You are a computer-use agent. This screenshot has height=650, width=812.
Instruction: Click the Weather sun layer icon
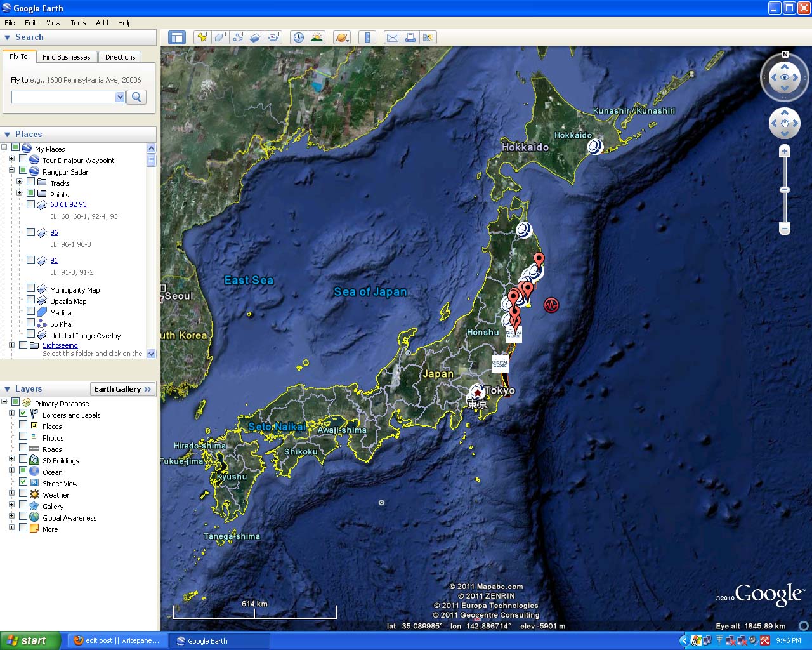tap(34, 494)
